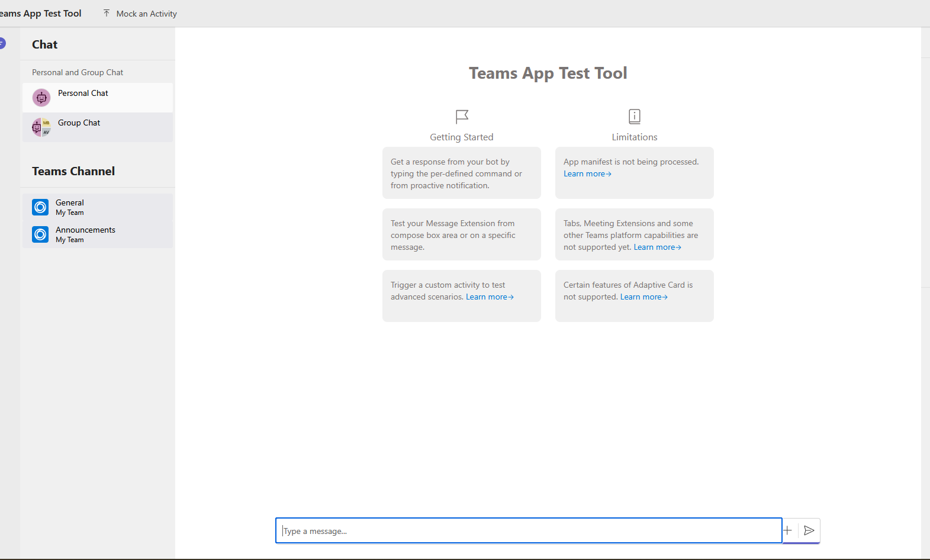This screenshot has height=560, width=930.
Task: Switch to Group Chat conversation
Action: tap(98, 127)
